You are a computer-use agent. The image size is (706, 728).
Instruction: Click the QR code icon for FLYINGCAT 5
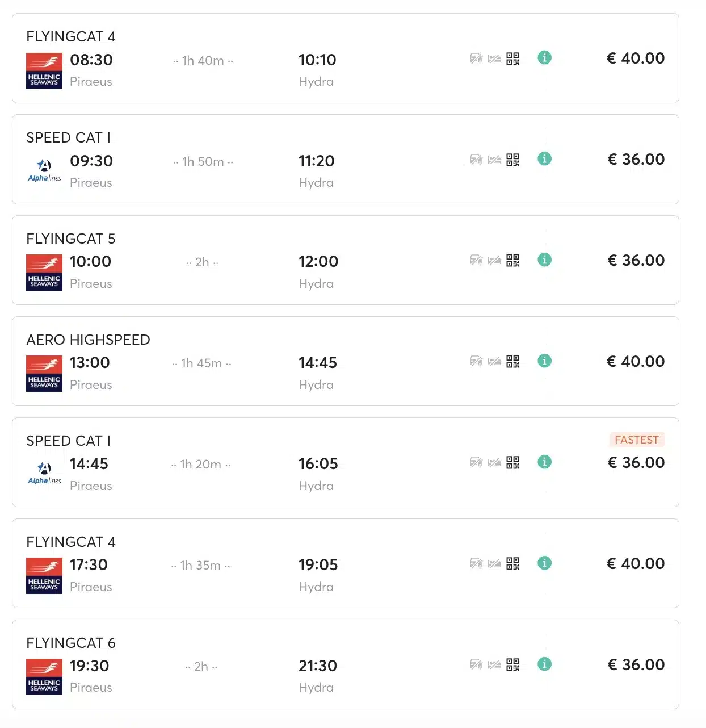click(513, 261)
